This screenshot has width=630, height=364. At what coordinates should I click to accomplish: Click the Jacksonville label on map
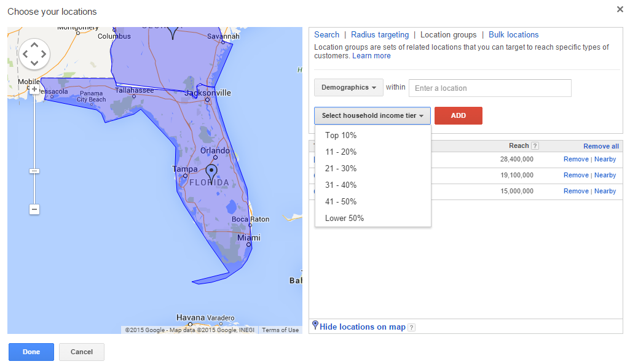[x=207, y=93]
